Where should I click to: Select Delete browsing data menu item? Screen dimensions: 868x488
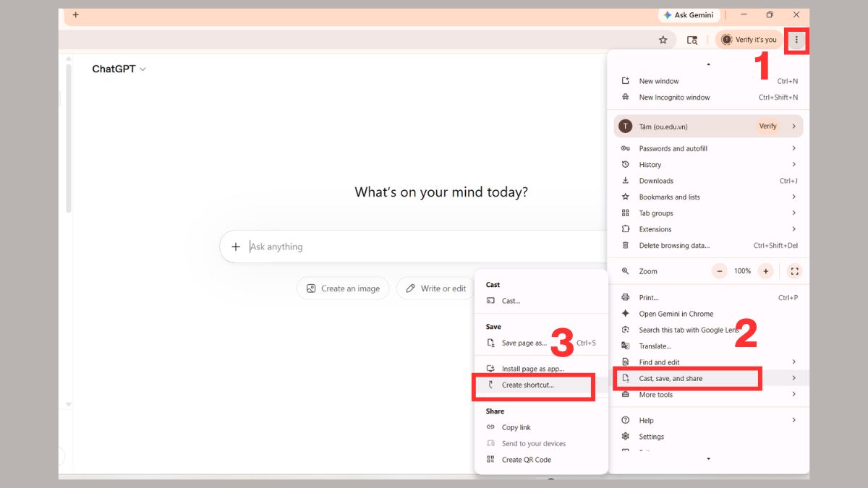(x=708, y=245)
